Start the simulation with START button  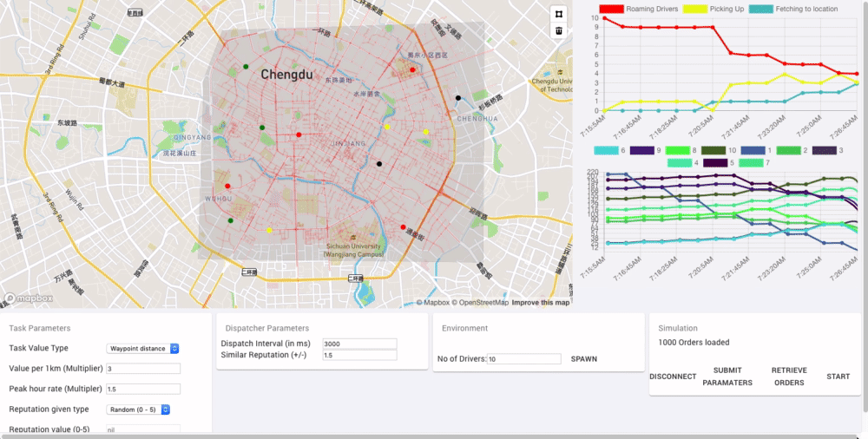pyautogui.click(x=838, y=377)
